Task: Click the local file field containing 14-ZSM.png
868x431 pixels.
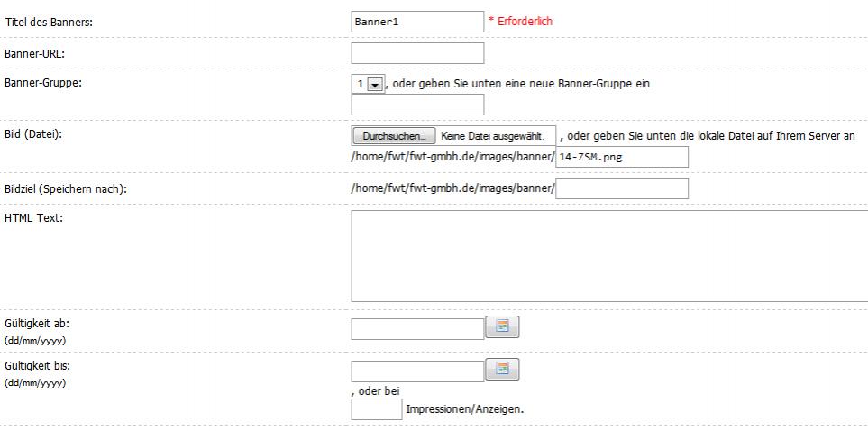Action: pos(621,157)
